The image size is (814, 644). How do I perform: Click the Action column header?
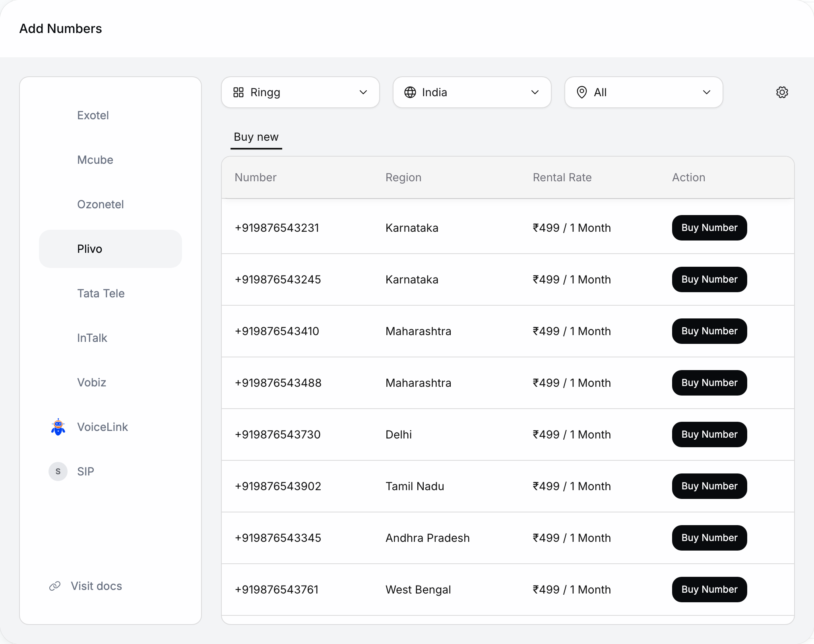[x=689, y=177]
